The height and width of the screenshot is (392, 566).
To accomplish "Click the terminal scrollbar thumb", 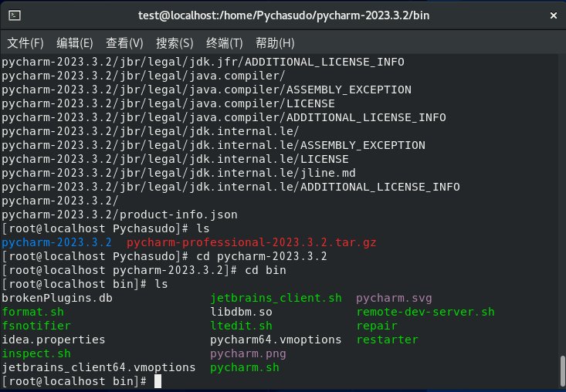I will click(x=562, y=371).
